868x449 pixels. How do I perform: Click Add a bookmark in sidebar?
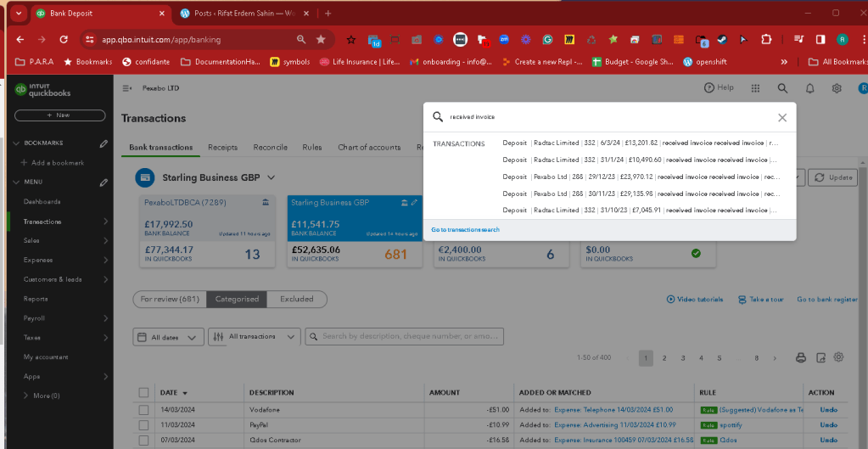[x=53, y=163]
